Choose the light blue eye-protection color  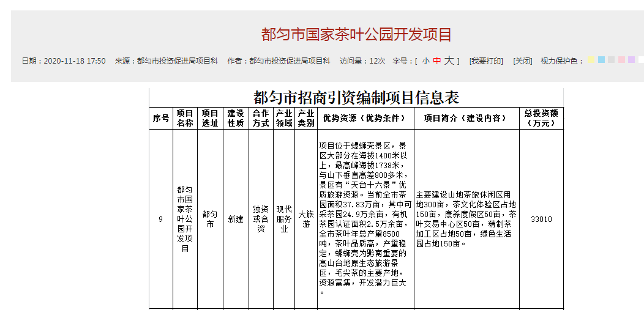coord(601,59)
